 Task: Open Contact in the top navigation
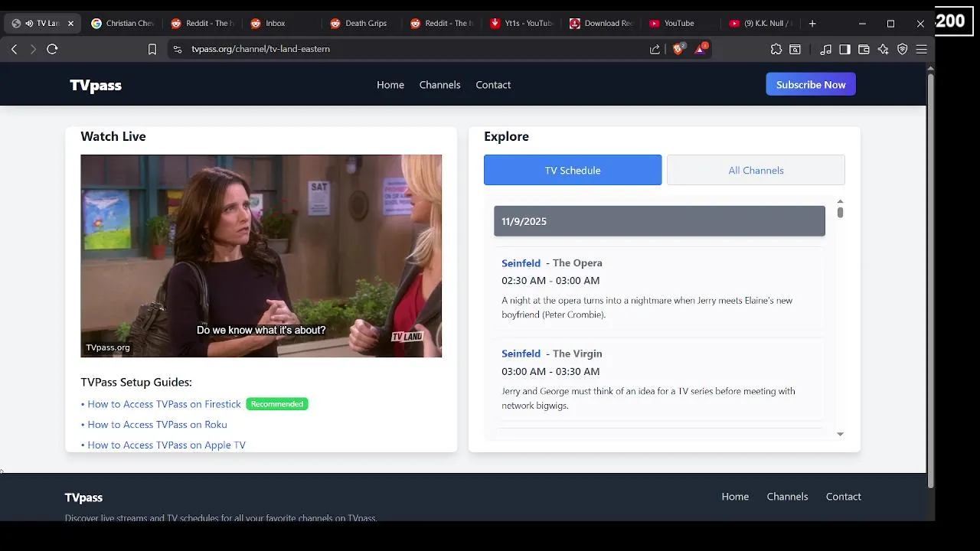[493, 85]
